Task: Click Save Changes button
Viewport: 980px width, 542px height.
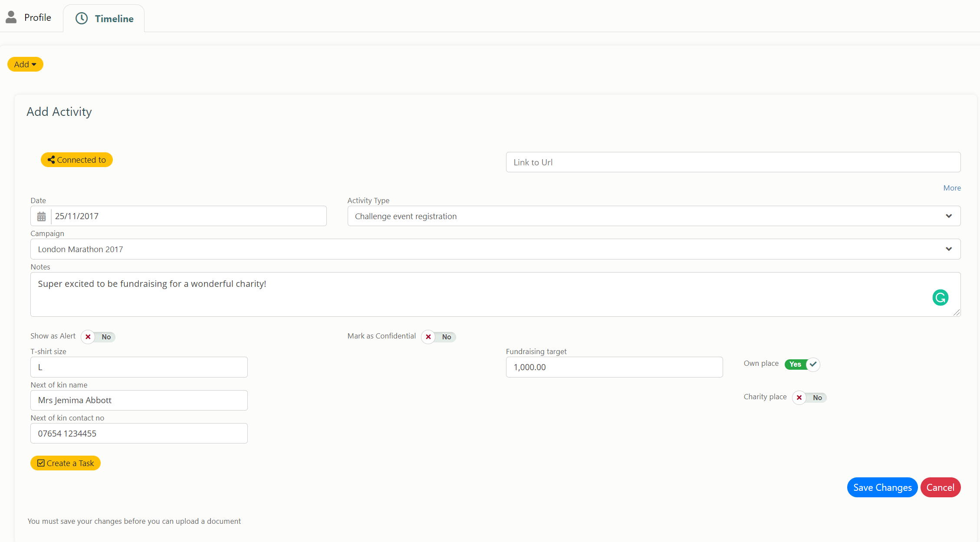Action: (882, 487)
